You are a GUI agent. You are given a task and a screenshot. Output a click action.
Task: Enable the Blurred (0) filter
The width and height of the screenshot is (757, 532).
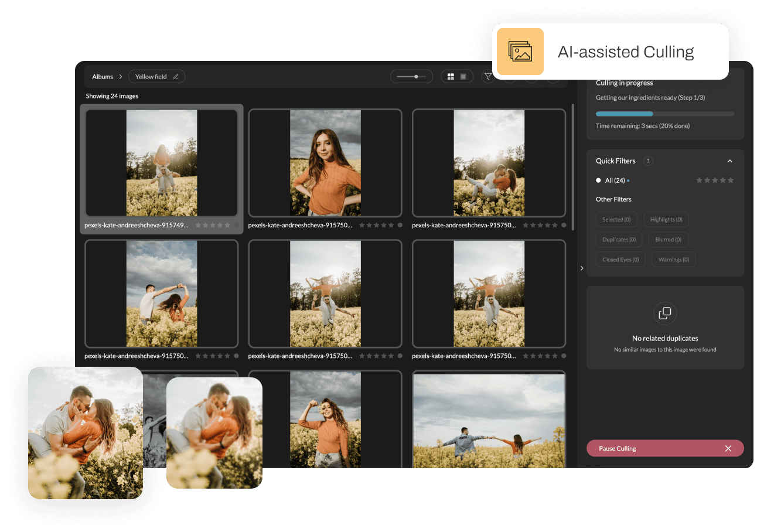668,239
